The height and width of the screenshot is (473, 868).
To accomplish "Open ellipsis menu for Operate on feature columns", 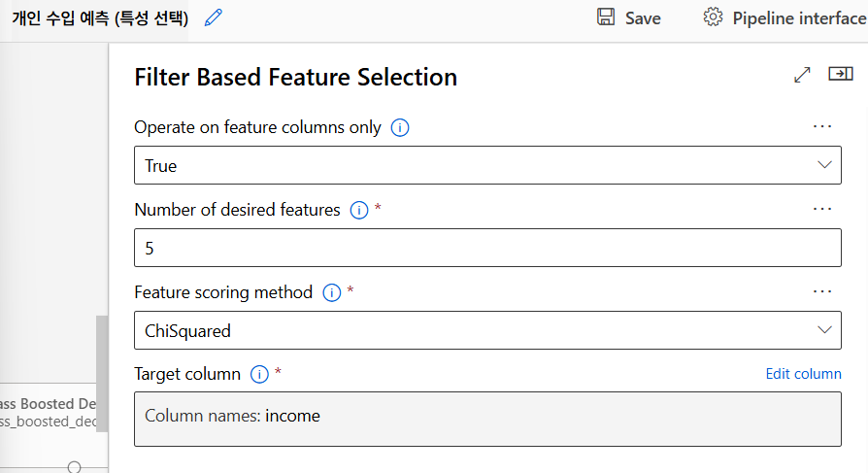I will 822,126.
